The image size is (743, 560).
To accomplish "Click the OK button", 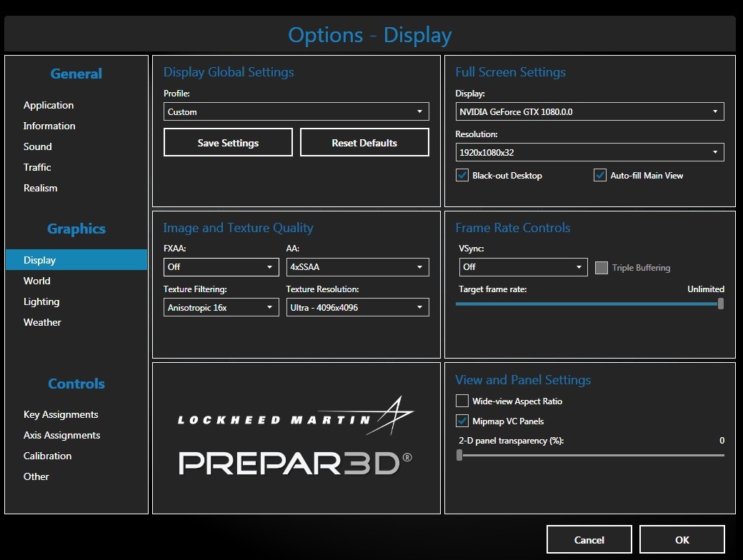I will coord(682,539).
